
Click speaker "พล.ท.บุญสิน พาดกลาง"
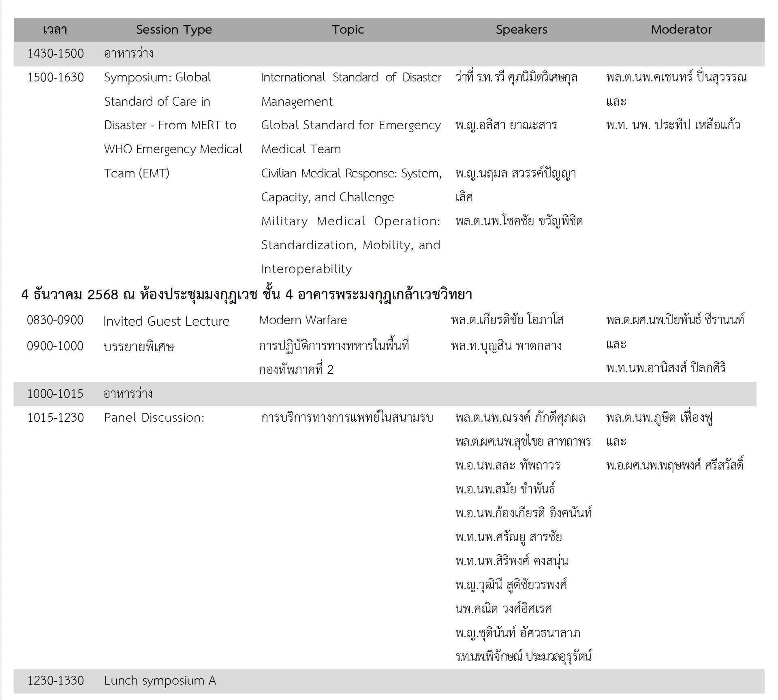(506, 346)
